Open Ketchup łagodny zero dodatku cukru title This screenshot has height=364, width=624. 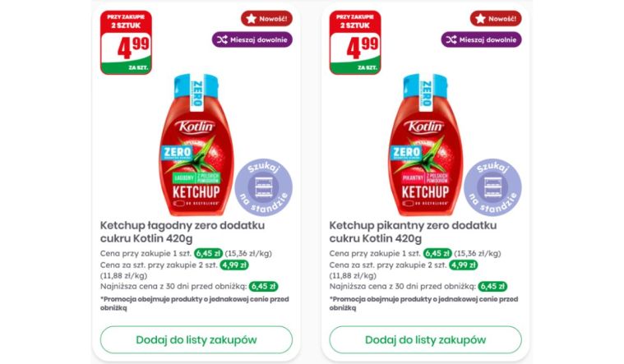click(x=183, y=232)
